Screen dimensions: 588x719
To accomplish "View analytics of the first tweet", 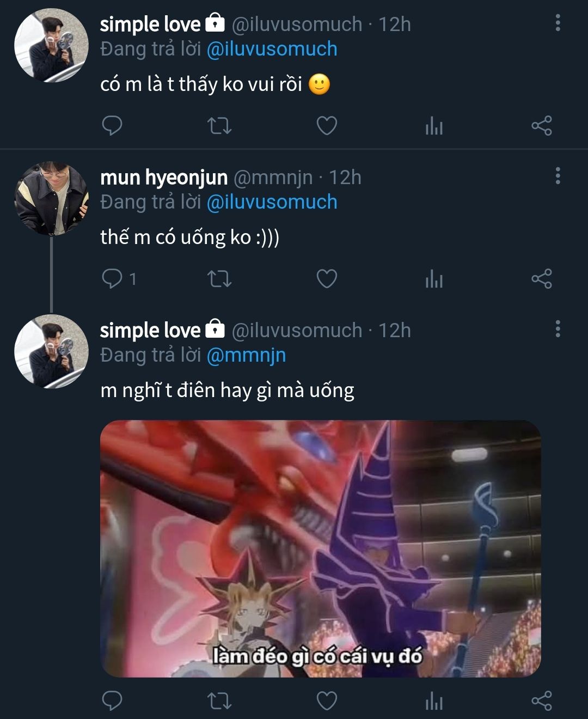I will [x=434, y=126].
